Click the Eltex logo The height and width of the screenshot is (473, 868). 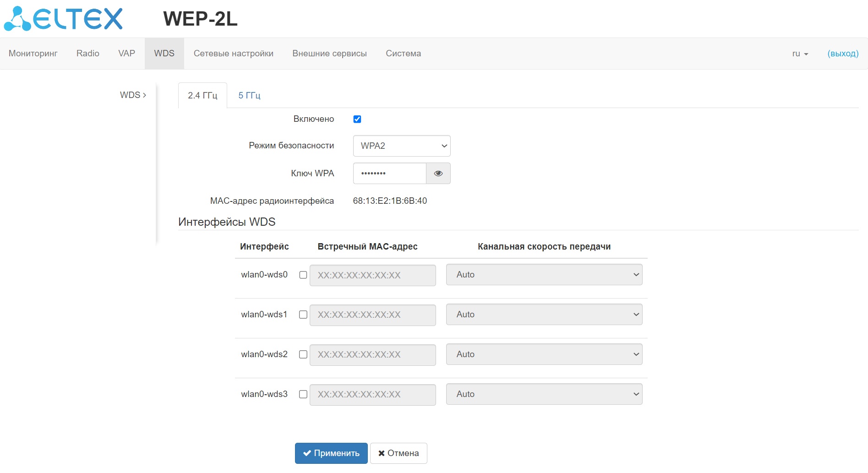pyautogui.click(x=63, y=19)
